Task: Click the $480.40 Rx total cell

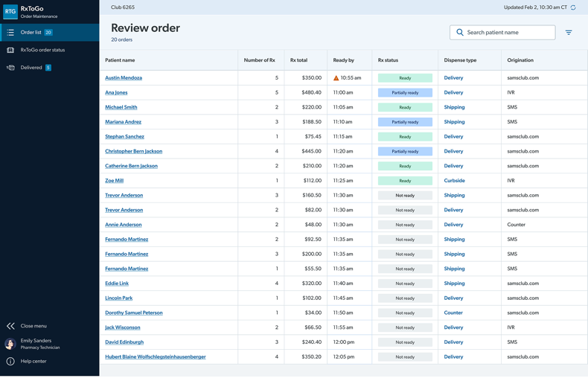Action: pyautogui.click(x=311, y=92)
